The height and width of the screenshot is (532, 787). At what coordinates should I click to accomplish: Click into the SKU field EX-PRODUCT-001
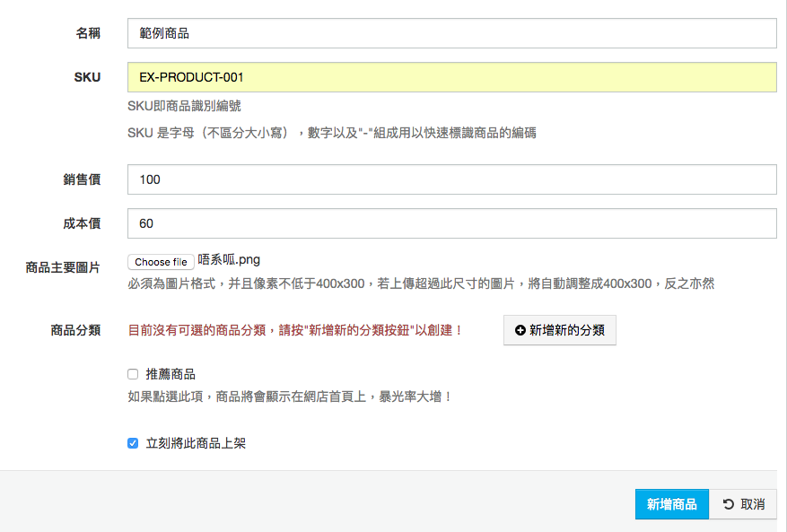[x=451, y=77]
